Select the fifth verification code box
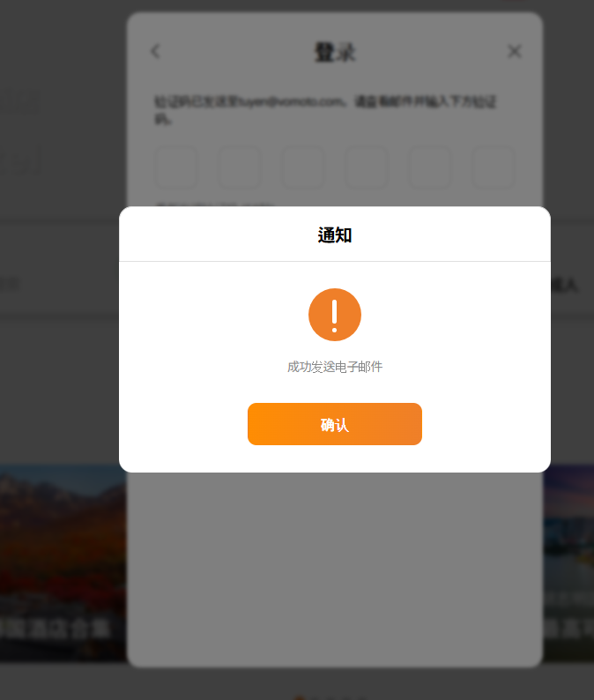The height and width of the screenshot is (700, 594). (430, 167)
